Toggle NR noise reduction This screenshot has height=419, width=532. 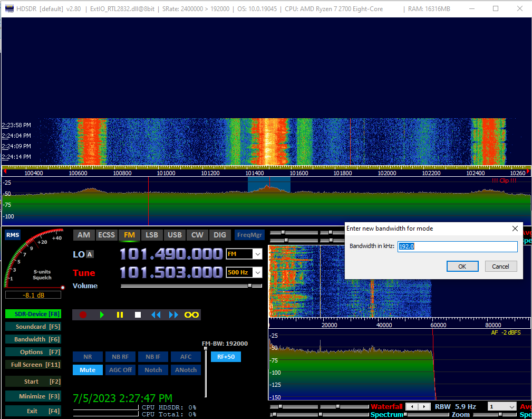(x=88, y=357)
